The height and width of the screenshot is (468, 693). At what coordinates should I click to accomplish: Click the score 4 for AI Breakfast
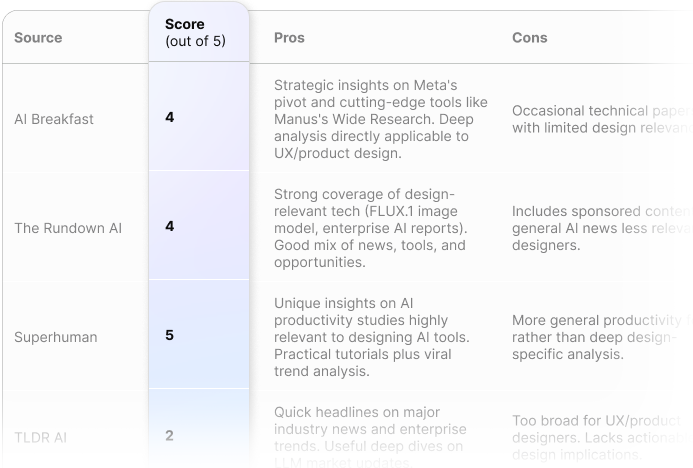[170, 117]
